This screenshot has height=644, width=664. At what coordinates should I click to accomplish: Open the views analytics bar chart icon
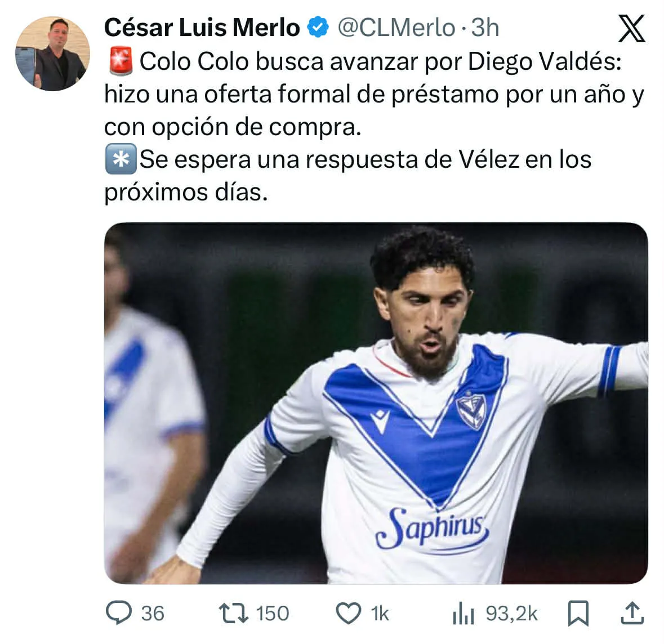[464, 613]
